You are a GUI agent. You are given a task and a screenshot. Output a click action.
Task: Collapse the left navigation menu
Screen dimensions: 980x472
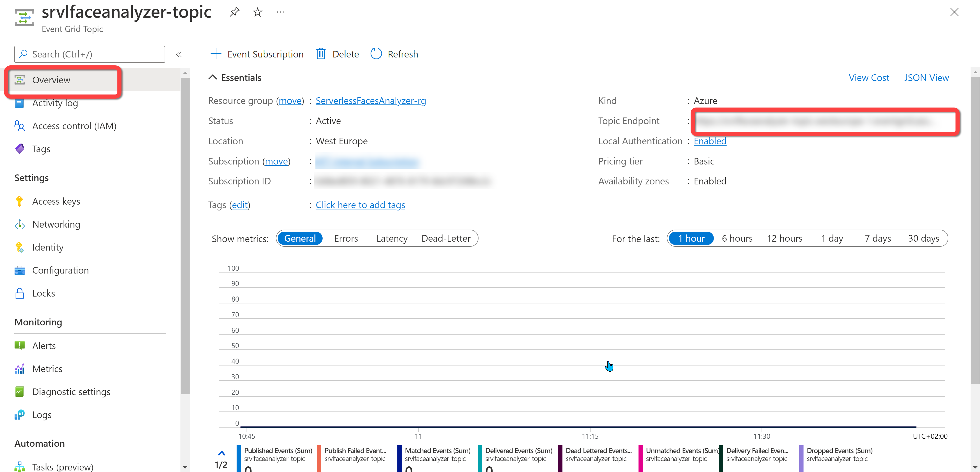coord(179,54)
